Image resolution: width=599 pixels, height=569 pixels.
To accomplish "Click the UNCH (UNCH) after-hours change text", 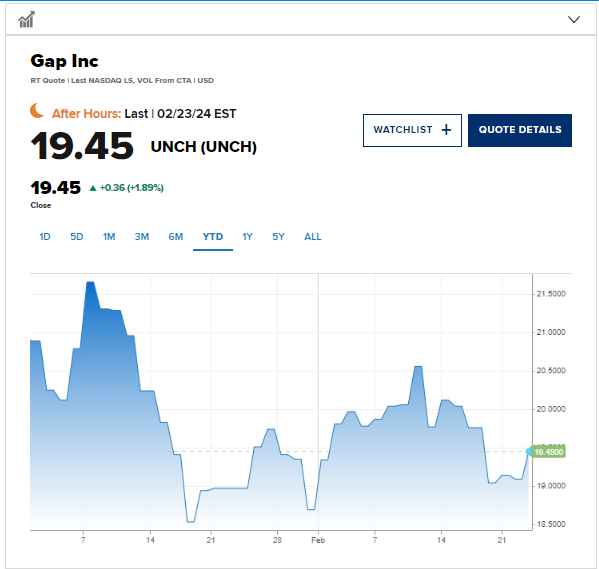I will (204, 147).
